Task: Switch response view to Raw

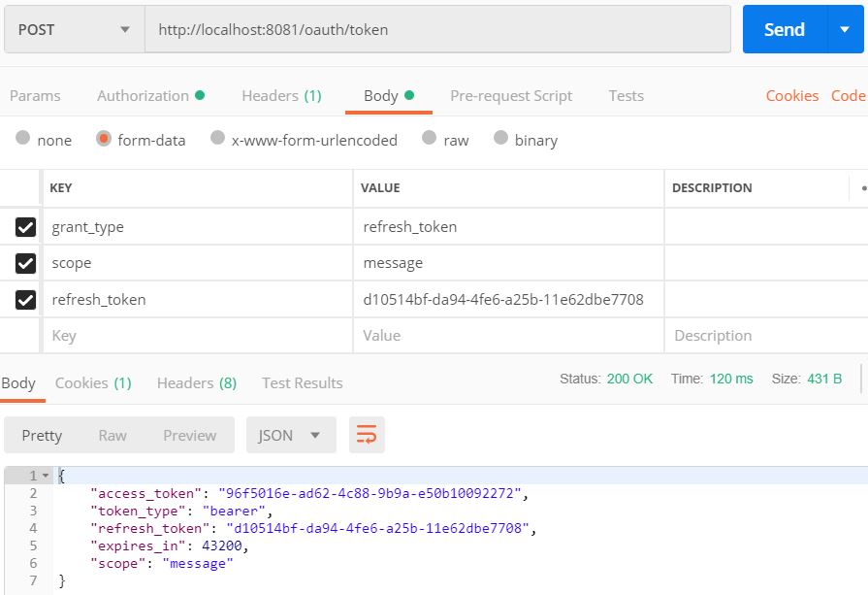Action: pos(113,436)
